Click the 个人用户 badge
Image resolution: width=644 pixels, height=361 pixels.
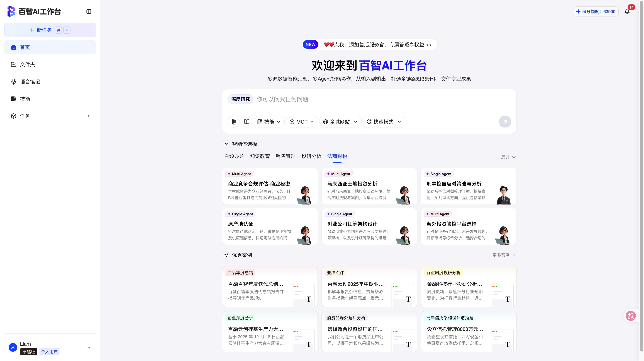(x=49, y=352)
